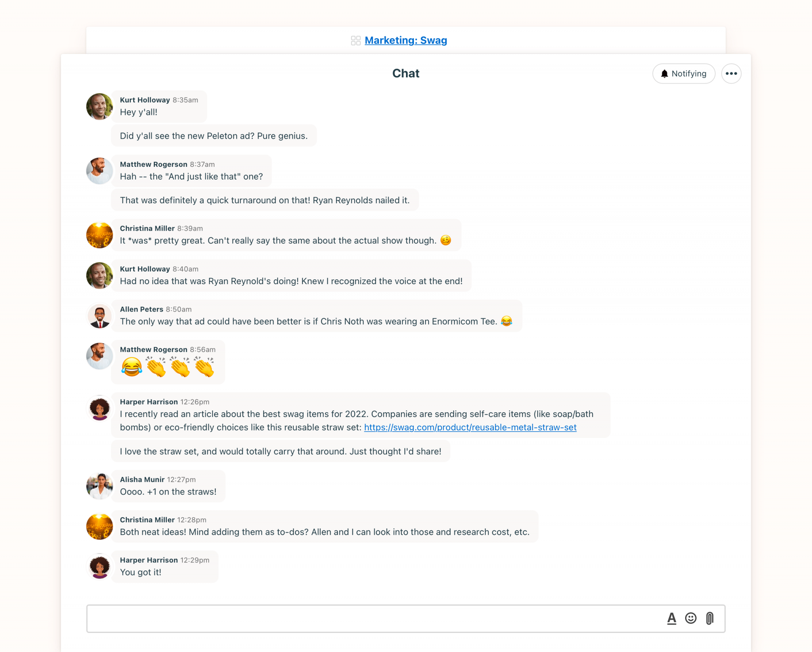Navigate to the Marketing: Swag project
This screenshot has width=812, height=652.
tap(405, 40)
